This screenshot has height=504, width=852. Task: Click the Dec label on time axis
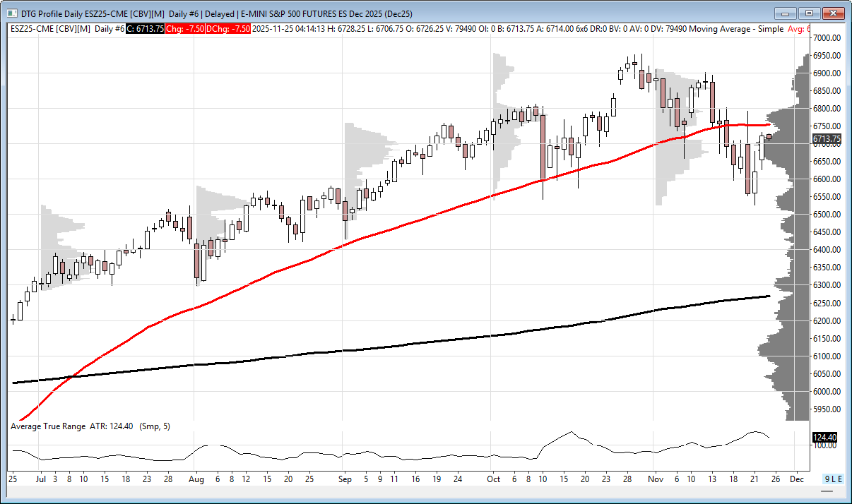(797, 479)
